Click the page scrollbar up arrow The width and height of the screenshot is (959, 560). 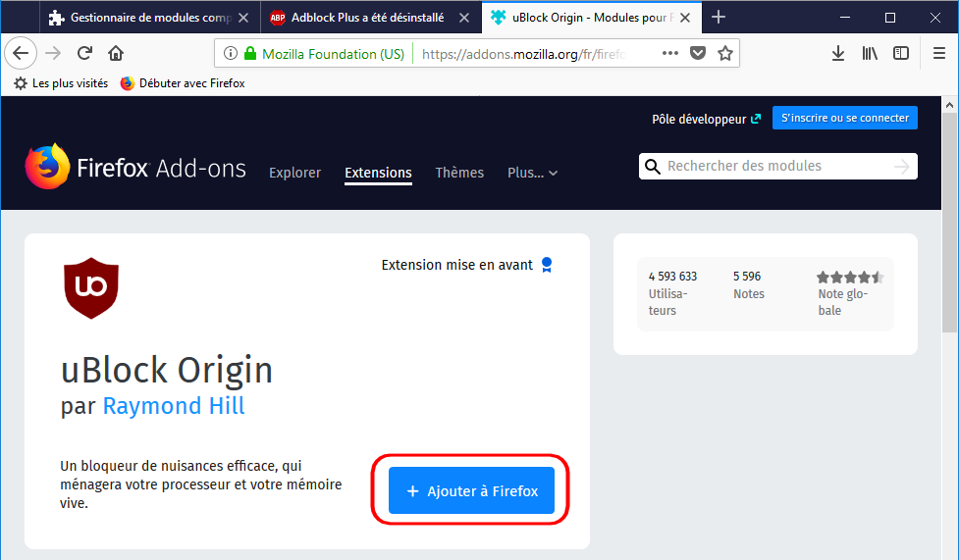pyautogui.click(x=949, y=105)
